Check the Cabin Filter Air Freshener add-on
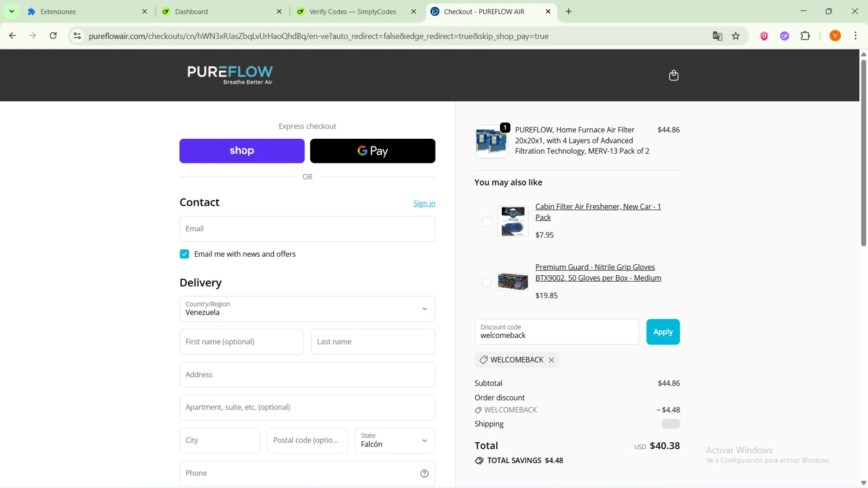The width and height of the screenshot is (868, 488). pyautogui.click(x=487, y=222)
